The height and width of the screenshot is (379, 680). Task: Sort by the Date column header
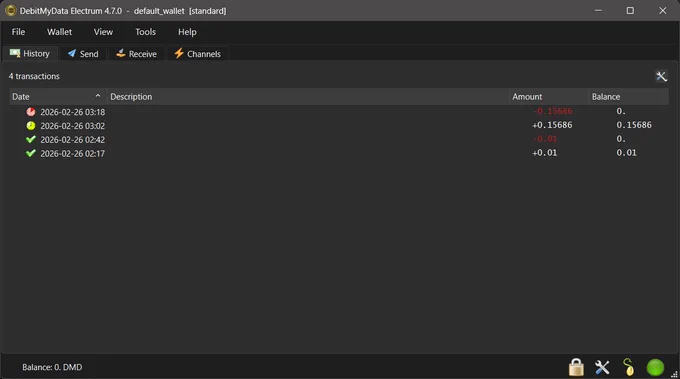57,97
